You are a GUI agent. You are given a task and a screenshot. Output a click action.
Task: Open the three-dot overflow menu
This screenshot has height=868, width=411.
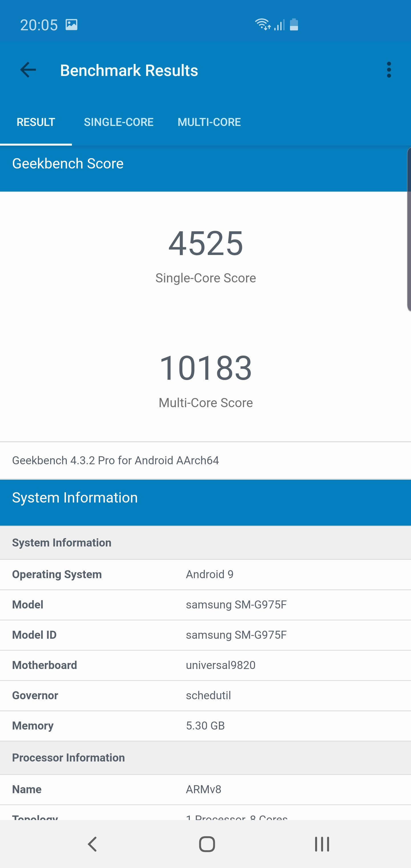389,70
